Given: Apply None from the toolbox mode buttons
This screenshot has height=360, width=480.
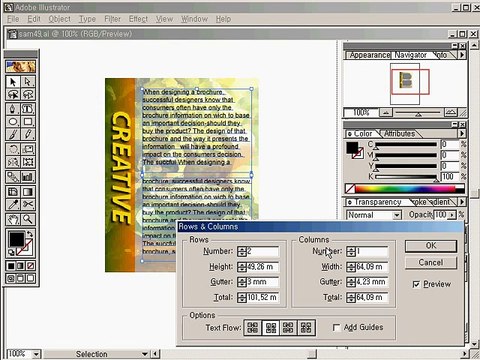Looking at the screenshot, I should [31, 266].
